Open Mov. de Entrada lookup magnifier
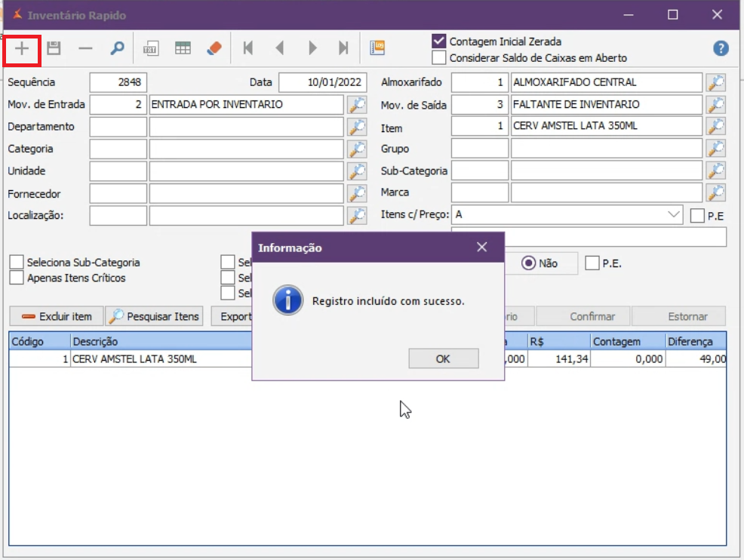 point(358,105)
